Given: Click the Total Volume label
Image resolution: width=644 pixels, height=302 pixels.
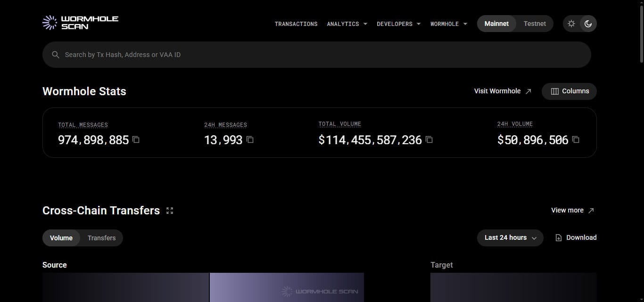Looking at the screenshot, I should point(339,124).
